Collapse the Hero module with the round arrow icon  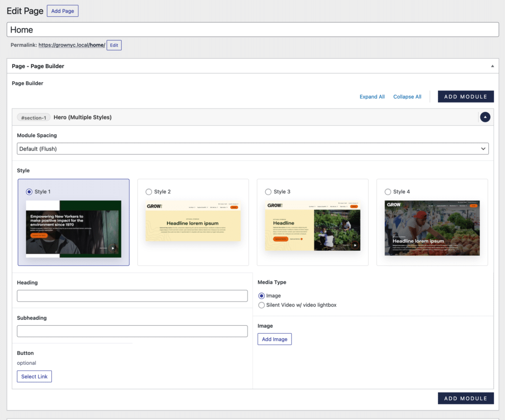click(x=485, y=117)
